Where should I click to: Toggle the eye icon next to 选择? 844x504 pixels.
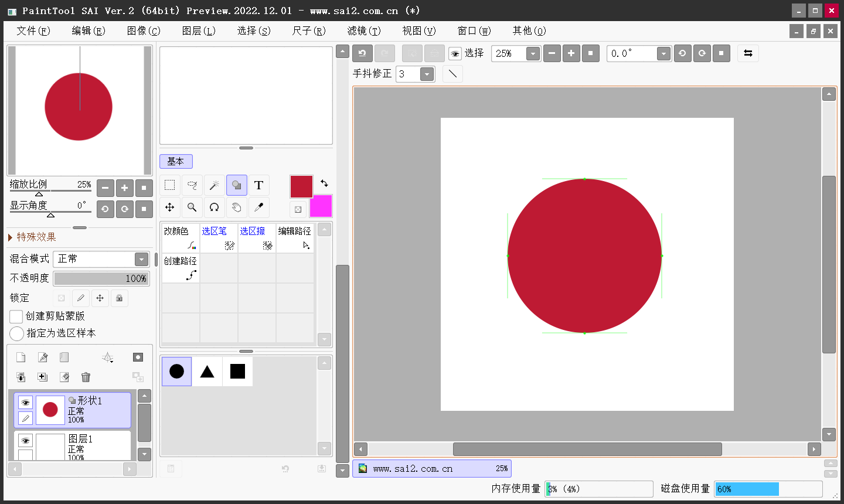455,54
